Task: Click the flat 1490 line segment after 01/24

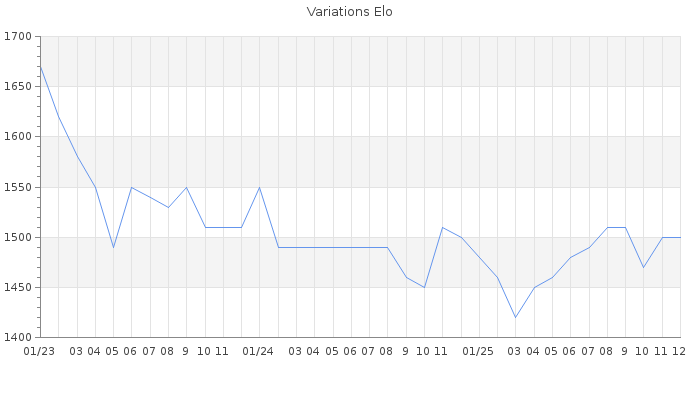Action: tap(332, 247)
